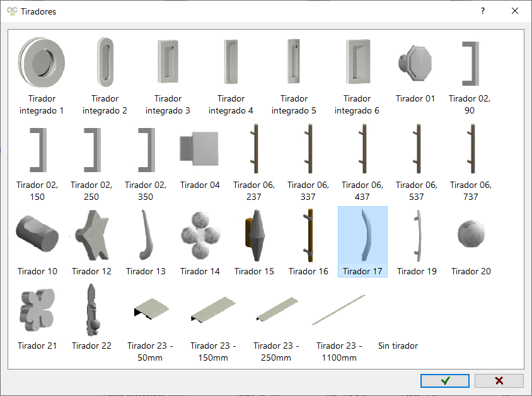532x396 pixels.
Task: Select the highlighted Tirador 17 handle
Action: tap(362, 242)
